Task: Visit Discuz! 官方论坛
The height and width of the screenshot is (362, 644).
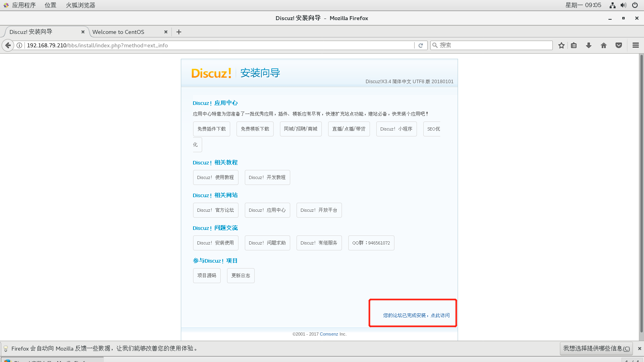Action: pyautogui.click(x=216, y=210)
